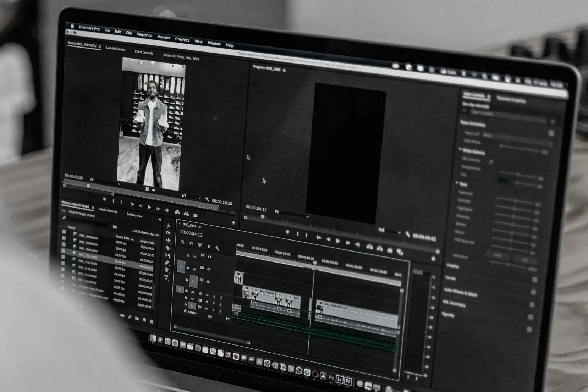Open the Music app from the dock
The image size is (588, 392).
tap(228, 355)
